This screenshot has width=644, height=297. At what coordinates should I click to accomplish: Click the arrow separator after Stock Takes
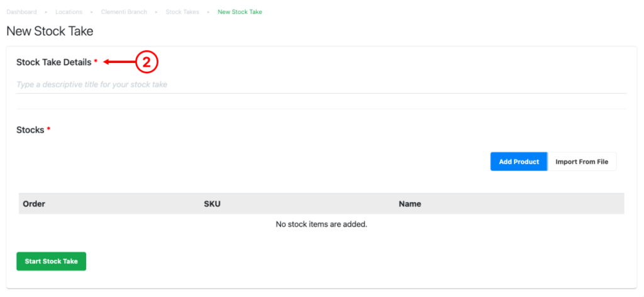[x=209, y=13]
